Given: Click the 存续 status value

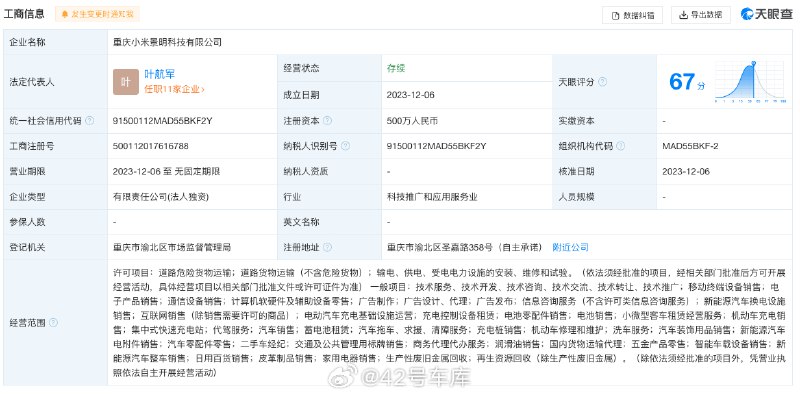Looking at the screenshot, I should [x=395, y=68].
